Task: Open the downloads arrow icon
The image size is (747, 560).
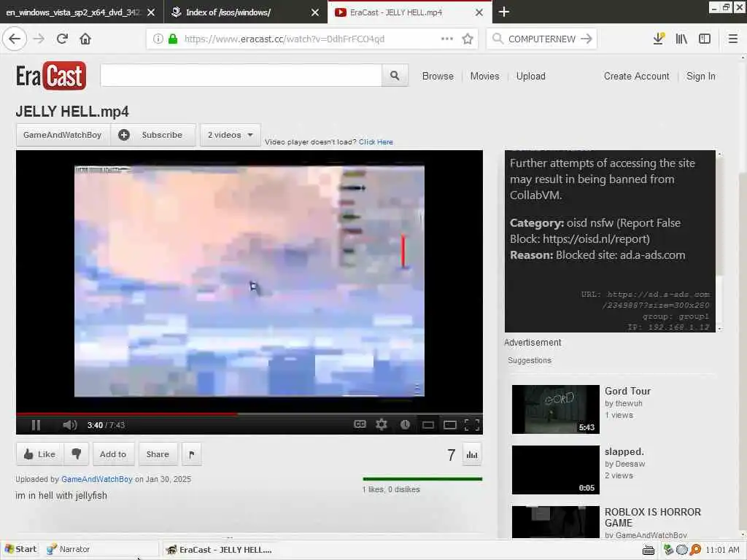Action: 659,39
